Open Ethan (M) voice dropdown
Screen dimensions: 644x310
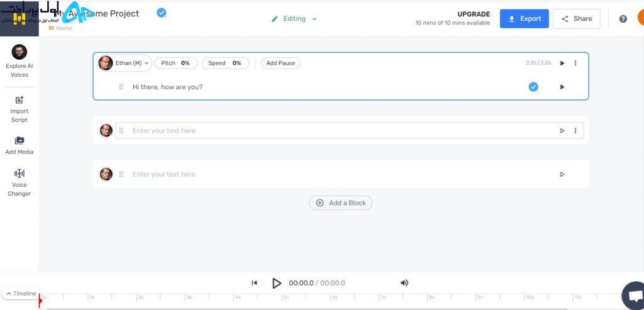(125, 64)
